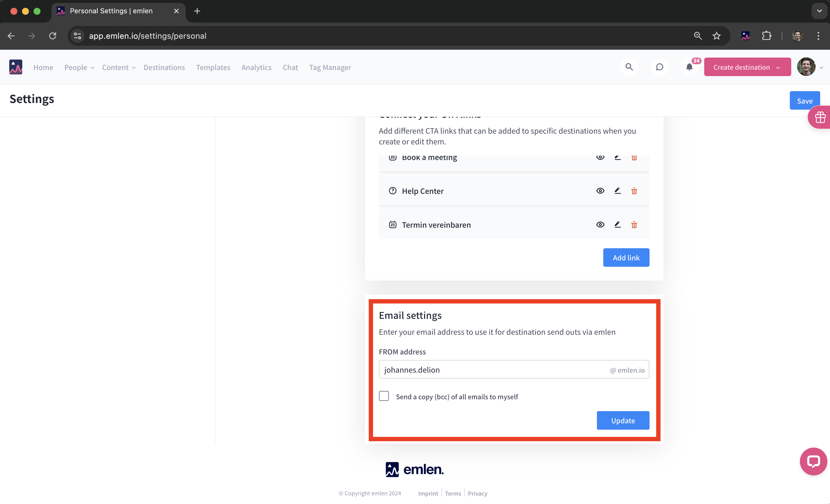Open the Templates page
The image size is (830, 504).
213,67
